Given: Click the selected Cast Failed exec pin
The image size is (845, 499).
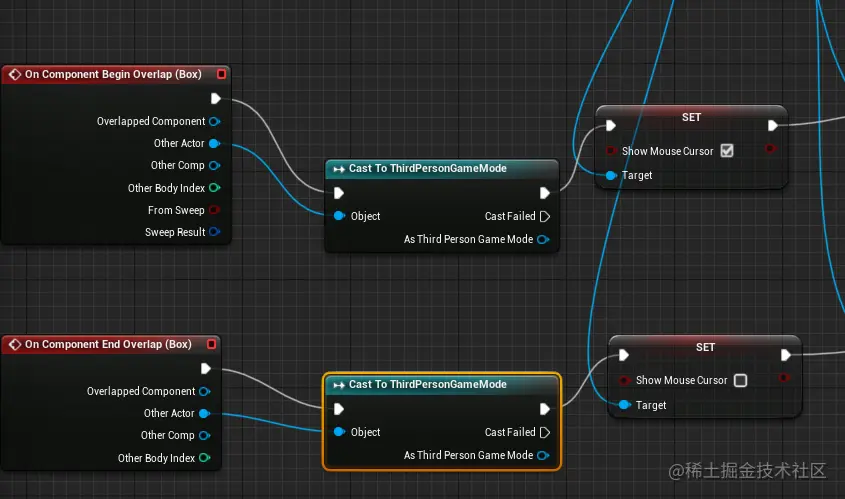Looking at the screenshot, I should click(x=545, y=432).
